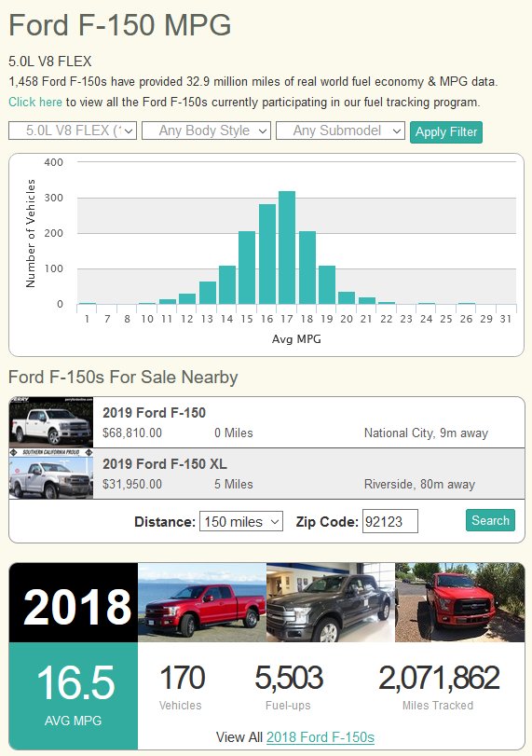
Task: Click the 16.5 AVG MPG panel
Action: coord(74,695)
